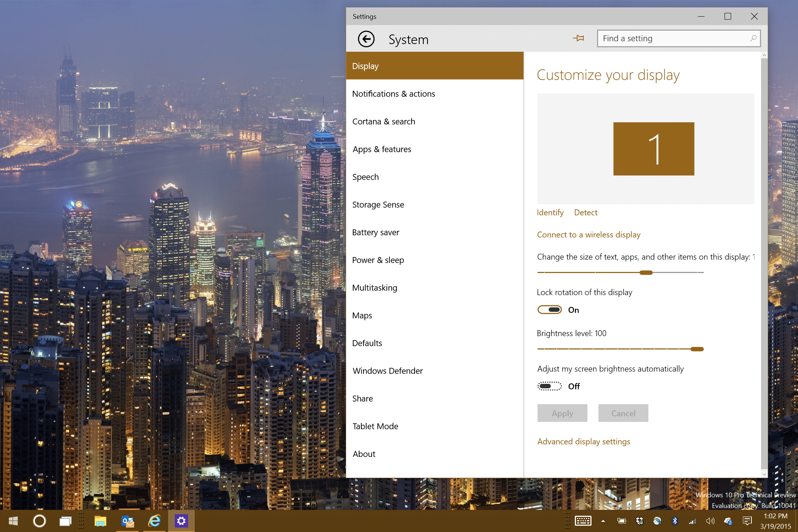
Task: Open Task View on the taskbar
Action: [66, 521]
